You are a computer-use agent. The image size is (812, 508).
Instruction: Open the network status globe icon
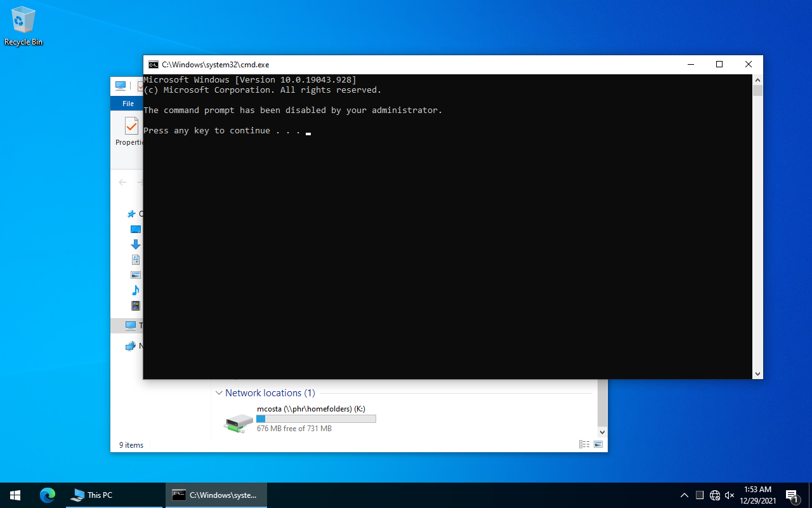(715, 495)
